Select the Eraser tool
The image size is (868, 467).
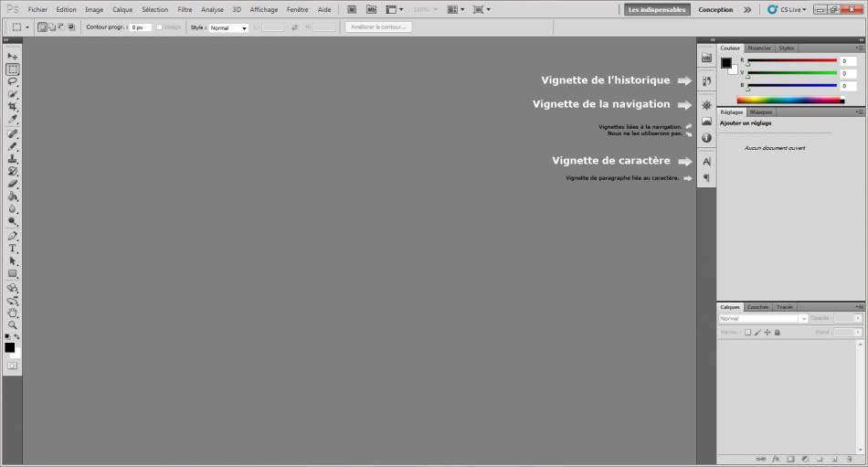click(12, 184)
